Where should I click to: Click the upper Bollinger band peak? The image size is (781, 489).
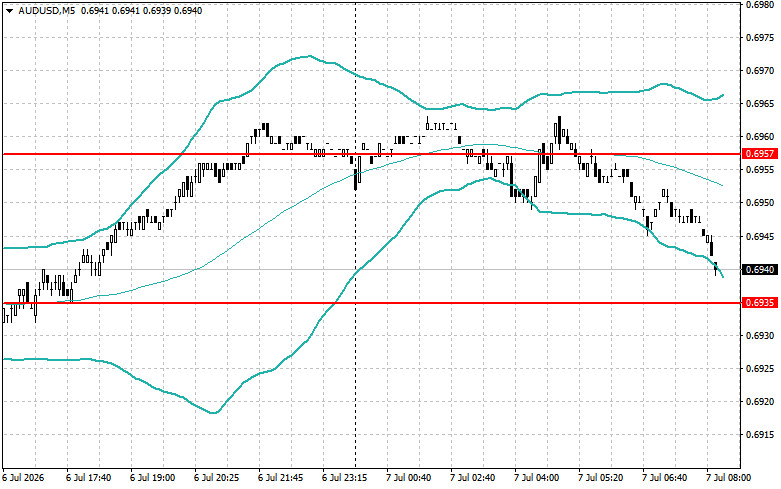[x=309, y=56]
